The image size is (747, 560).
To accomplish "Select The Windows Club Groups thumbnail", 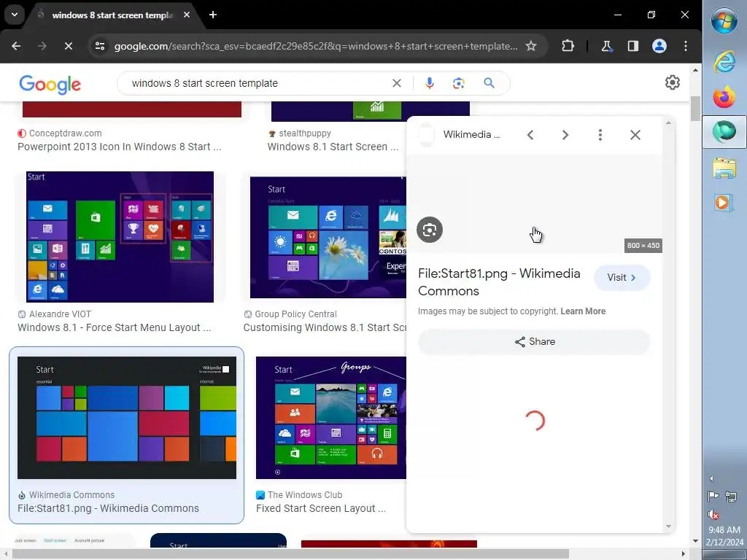I will pos(331,418).
